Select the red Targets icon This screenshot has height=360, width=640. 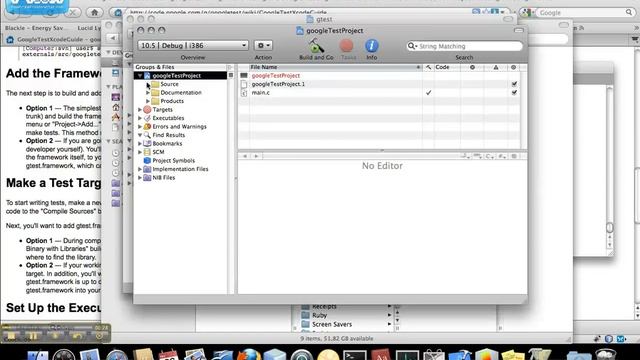point(147,109)
